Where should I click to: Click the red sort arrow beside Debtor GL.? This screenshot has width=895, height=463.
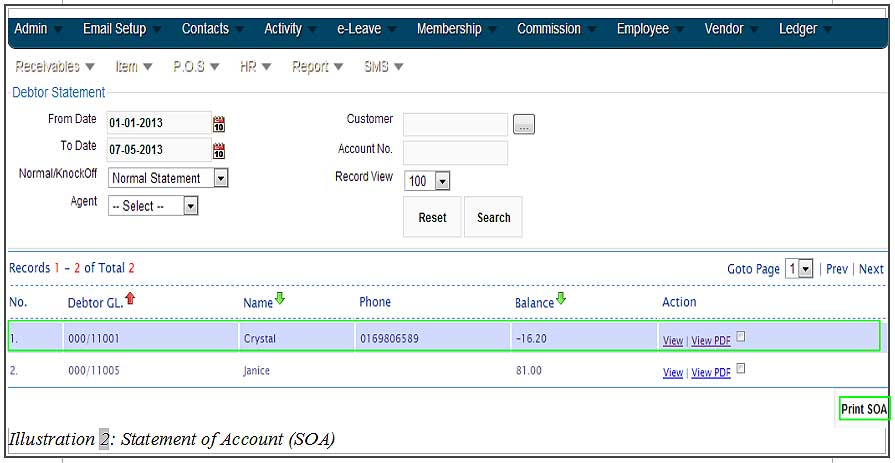tap(129, 300)
